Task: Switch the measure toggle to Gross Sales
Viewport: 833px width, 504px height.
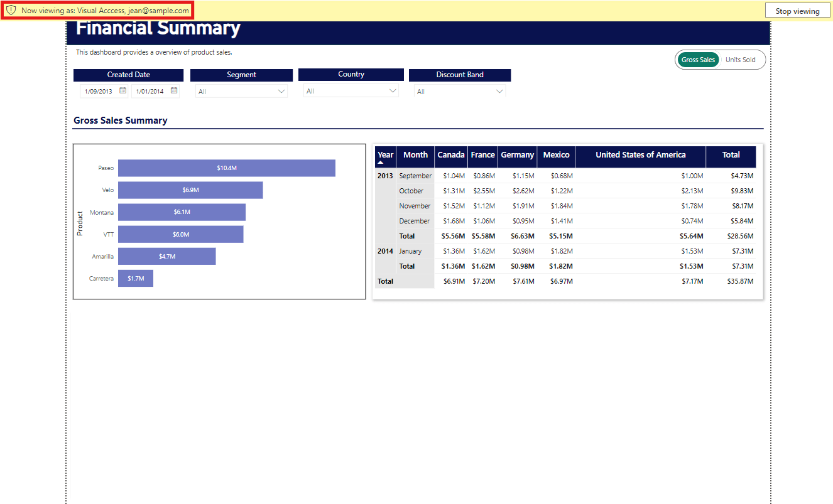Action: [x=698, y=60]
